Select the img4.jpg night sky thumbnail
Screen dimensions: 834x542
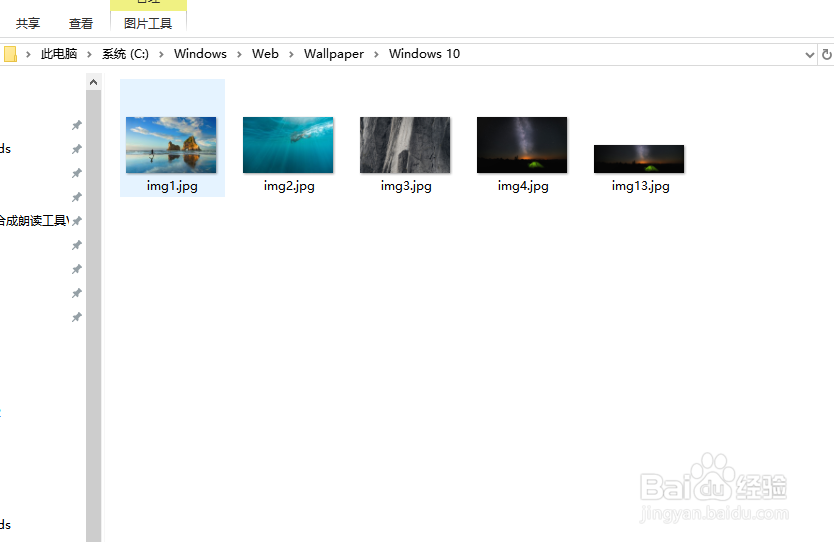522,145
